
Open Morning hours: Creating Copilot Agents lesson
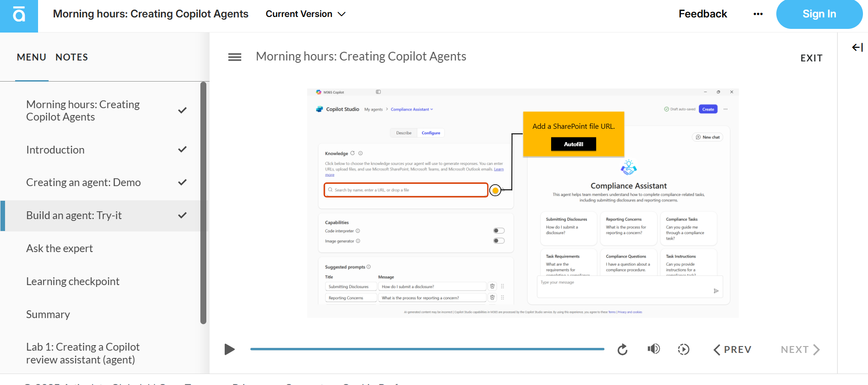[104, 110]
